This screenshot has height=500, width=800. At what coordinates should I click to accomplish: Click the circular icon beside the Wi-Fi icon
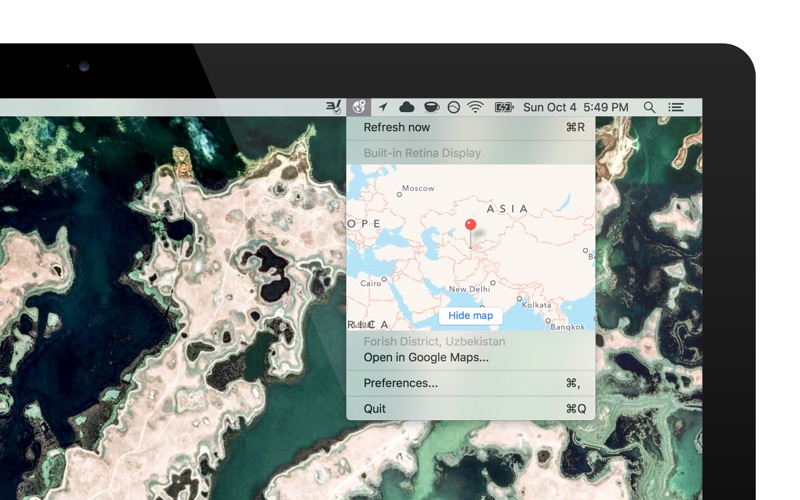point(453,107)
